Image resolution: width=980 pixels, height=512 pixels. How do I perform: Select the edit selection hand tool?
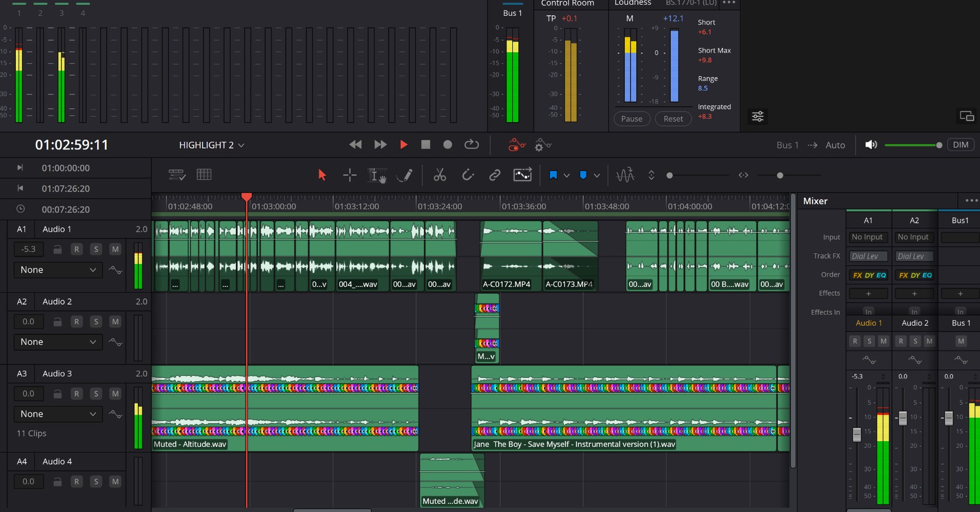[x=377, y=175]
